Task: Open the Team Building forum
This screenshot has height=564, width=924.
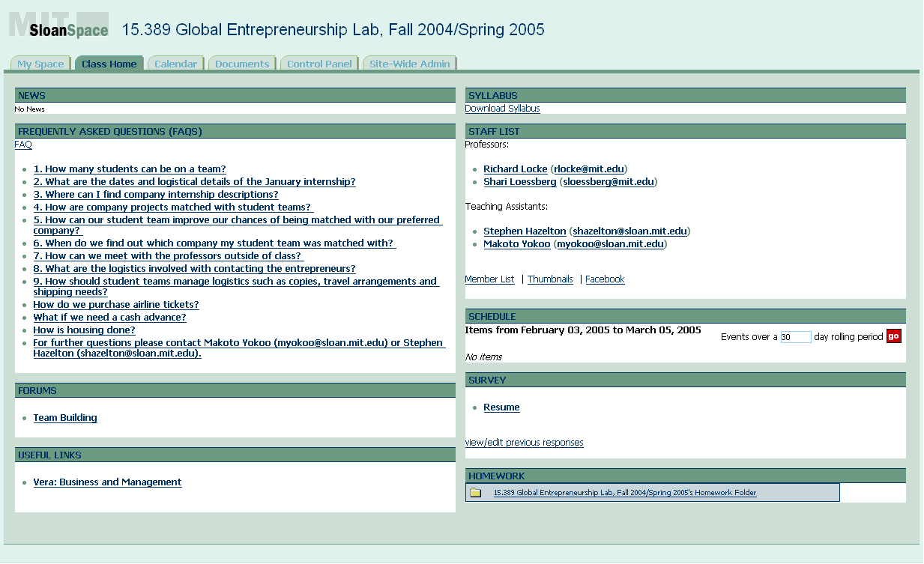Action: click(x=65, y=418)
